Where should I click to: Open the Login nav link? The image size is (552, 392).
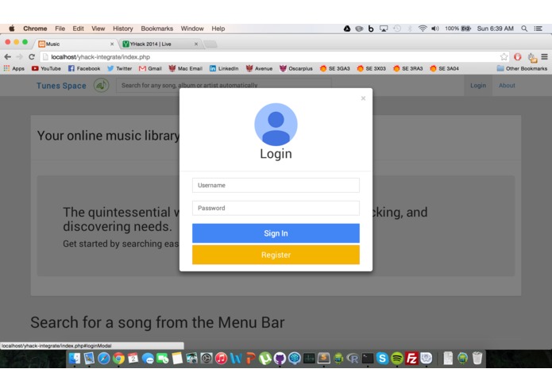click(x=477, y=86)
